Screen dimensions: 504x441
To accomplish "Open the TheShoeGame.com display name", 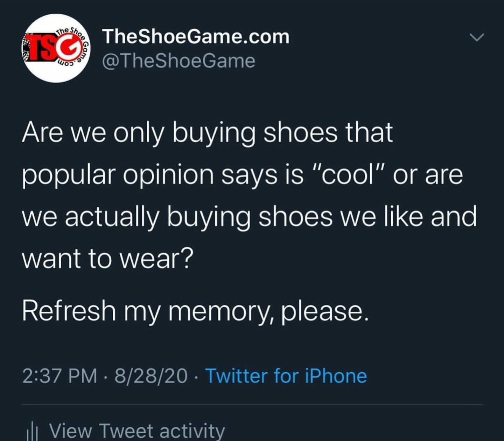I will point(196,36).
